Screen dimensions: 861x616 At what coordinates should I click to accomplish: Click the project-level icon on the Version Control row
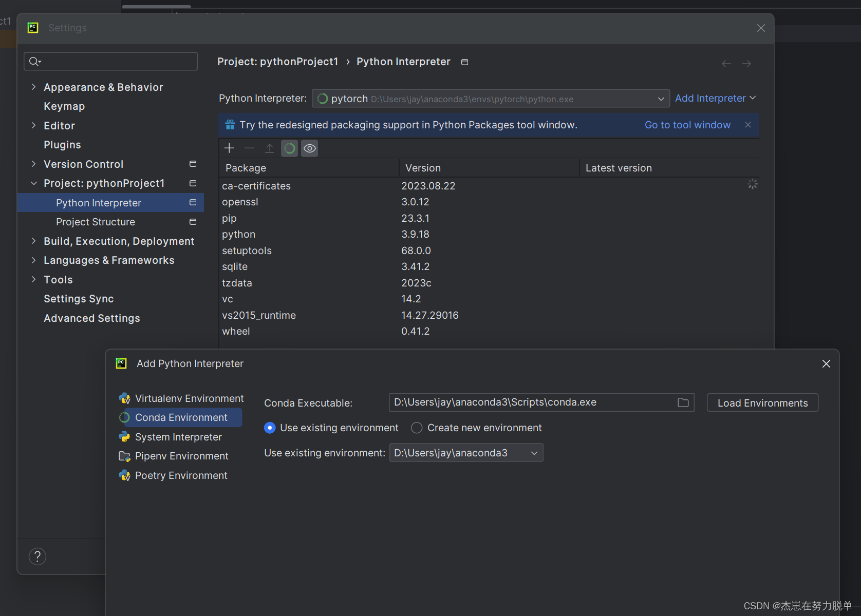coord(193,164)
